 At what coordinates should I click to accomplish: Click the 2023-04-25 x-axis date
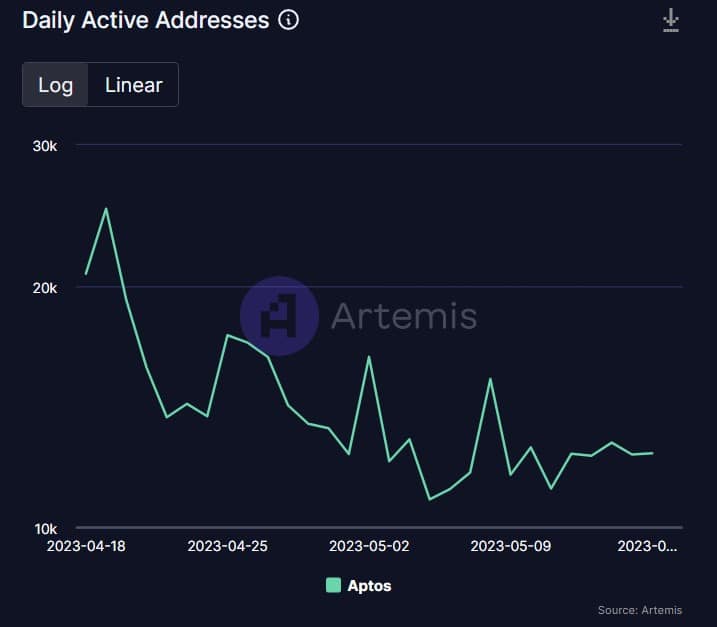(x=227, y=546)
